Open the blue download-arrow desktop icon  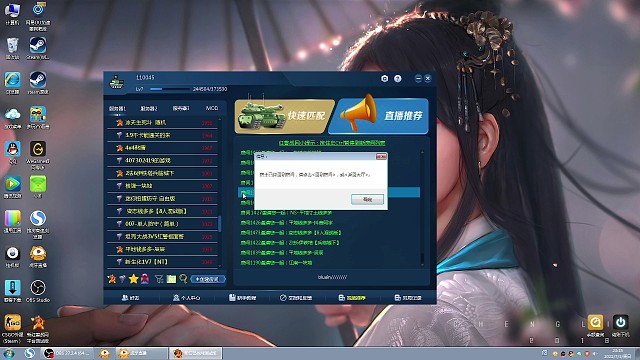point(12,291)
